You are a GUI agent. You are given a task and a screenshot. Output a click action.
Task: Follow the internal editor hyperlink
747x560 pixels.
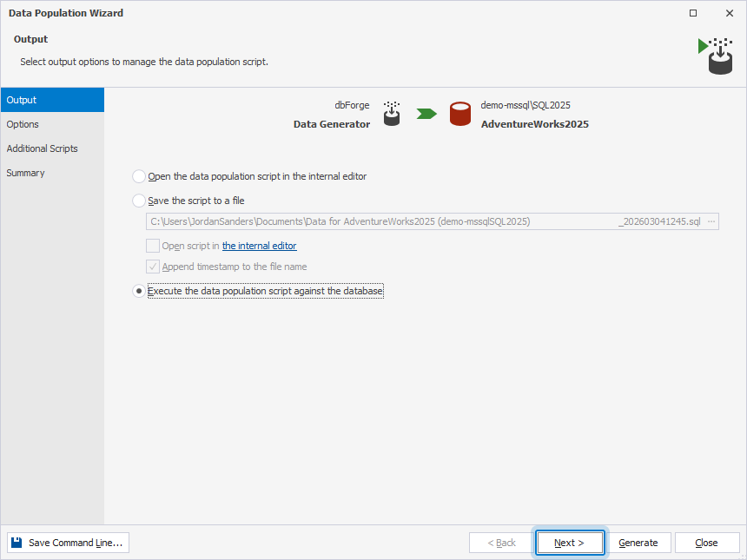[259, 246]
